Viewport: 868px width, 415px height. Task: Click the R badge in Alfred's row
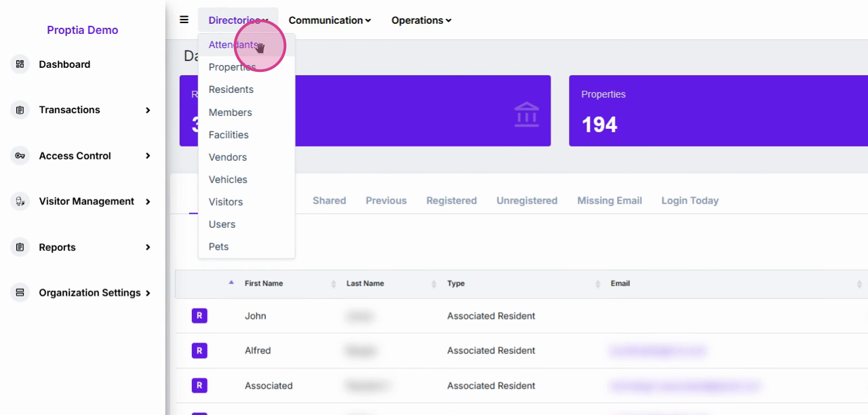click(199, 351)
